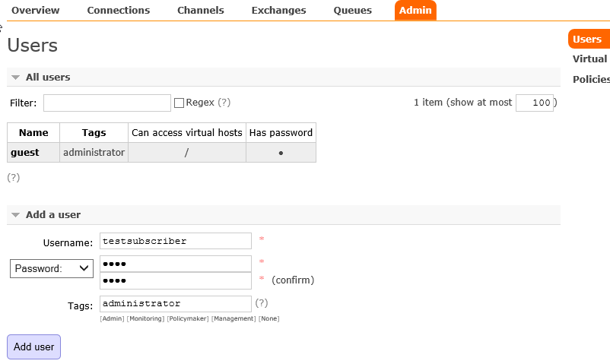Click the Filter text field
610x364 pixels.
coord(107,103)
